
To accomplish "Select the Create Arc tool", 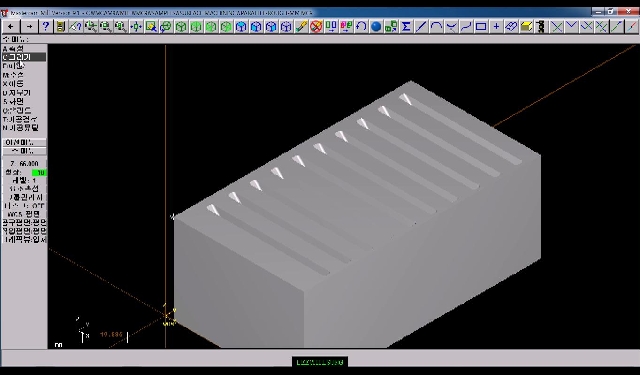I will coord(436,27).
